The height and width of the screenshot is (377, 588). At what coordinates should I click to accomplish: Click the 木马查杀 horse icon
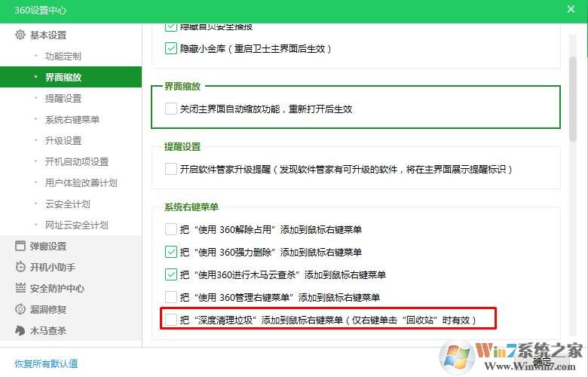[x=20, y=330]
